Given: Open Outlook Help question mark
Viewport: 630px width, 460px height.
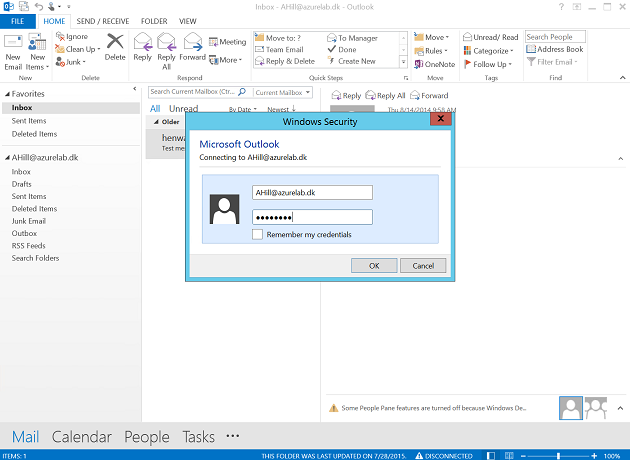Looking at the screenshot, I should coord(561,7).
